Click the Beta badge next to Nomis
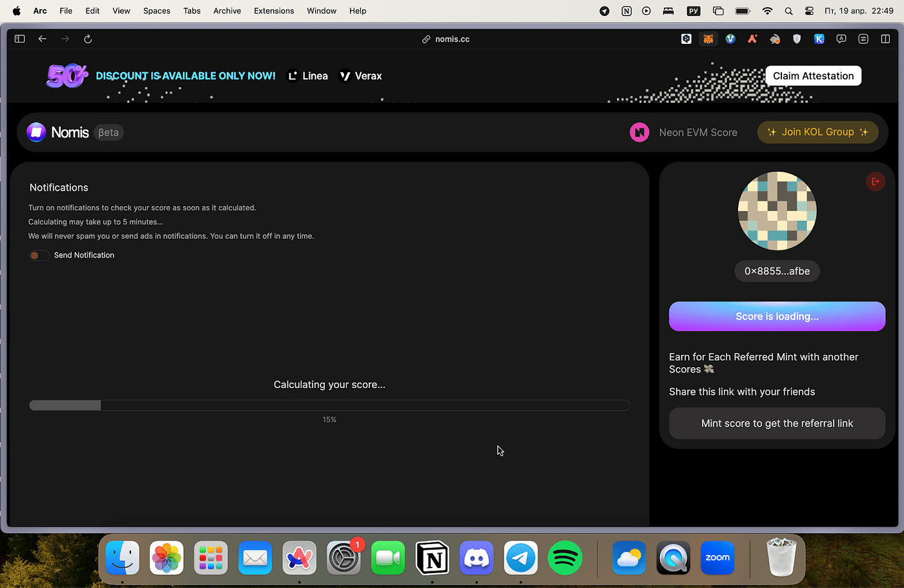 (108, 132)
